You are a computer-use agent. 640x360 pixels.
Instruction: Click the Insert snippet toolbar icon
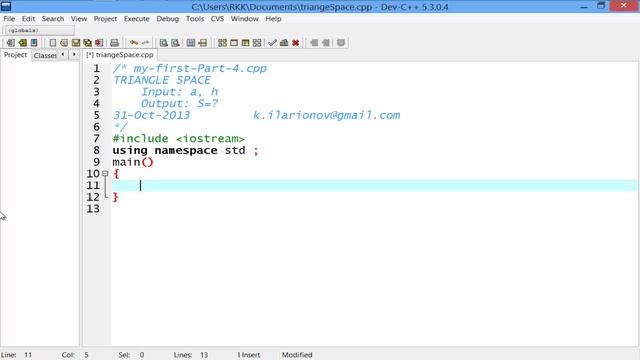11,42
